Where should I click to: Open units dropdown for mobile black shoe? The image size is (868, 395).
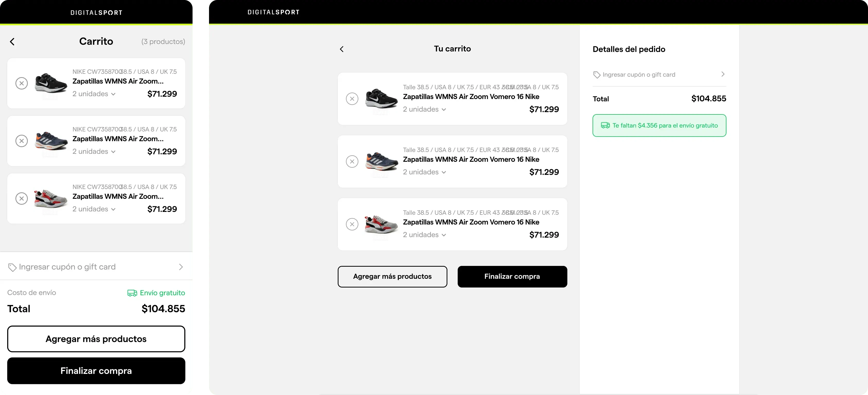pos(94,94)
